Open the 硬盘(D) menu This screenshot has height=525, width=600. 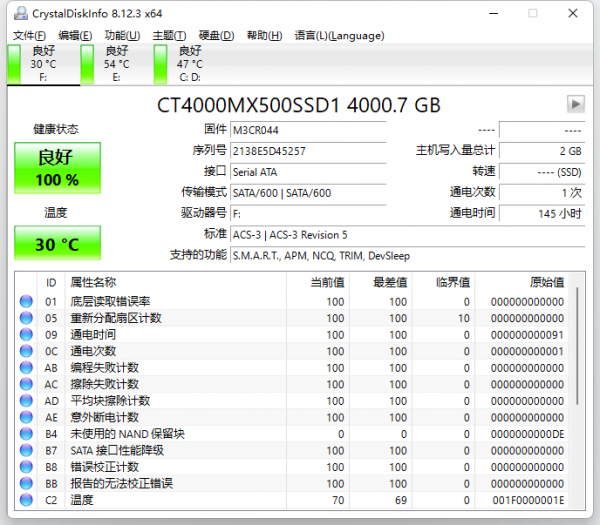click(216, 35)
